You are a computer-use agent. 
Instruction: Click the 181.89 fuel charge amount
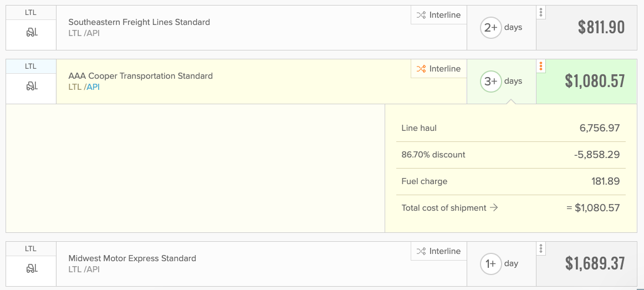click(x=606, y=181)
